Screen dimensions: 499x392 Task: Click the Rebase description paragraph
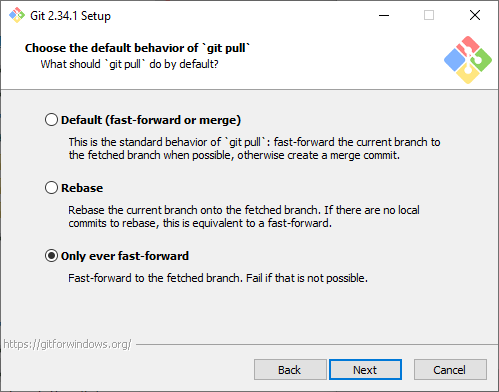tap(244, 217)
